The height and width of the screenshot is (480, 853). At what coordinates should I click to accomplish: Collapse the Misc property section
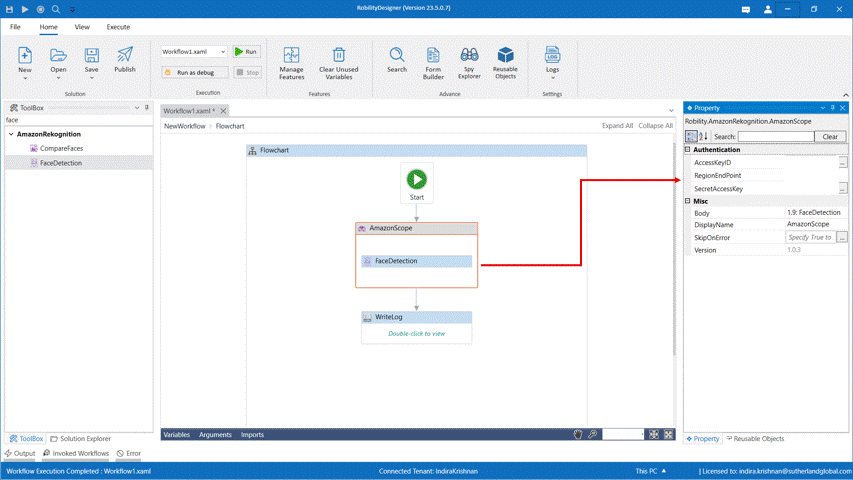pyautogui.click(x=688, y=201)
